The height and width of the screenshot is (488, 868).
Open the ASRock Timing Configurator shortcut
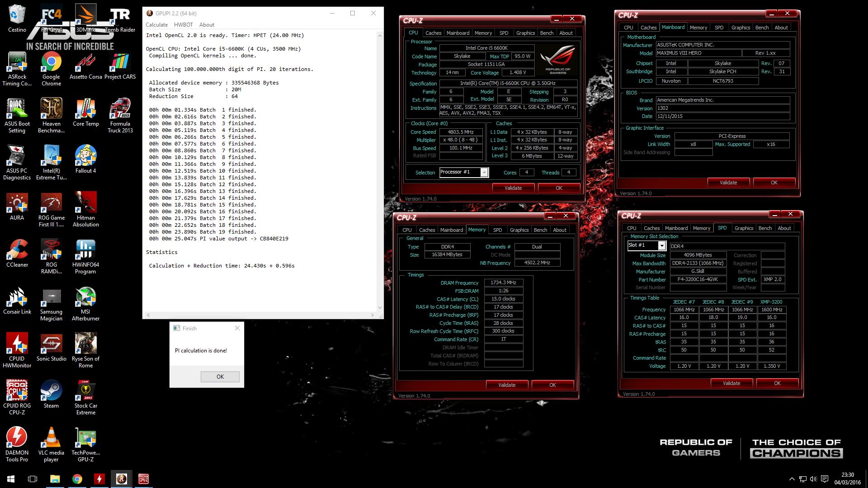[x=17, y=69]
